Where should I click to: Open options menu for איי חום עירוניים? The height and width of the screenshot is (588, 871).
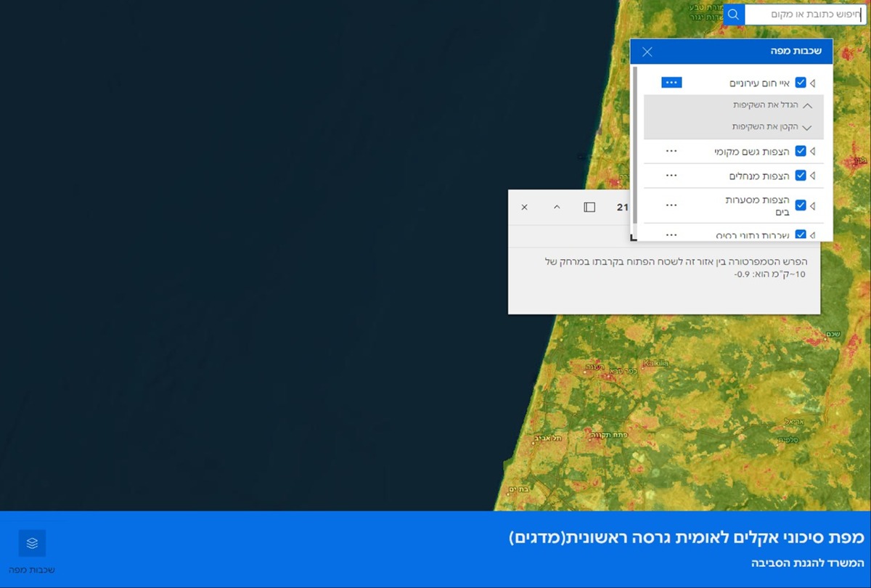click(671, 83)
